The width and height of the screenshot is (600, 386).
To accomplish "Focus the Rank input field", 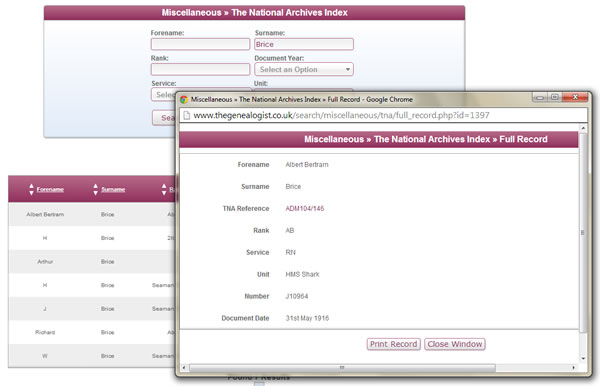I will pyautogui.click(x=200, y=69).
